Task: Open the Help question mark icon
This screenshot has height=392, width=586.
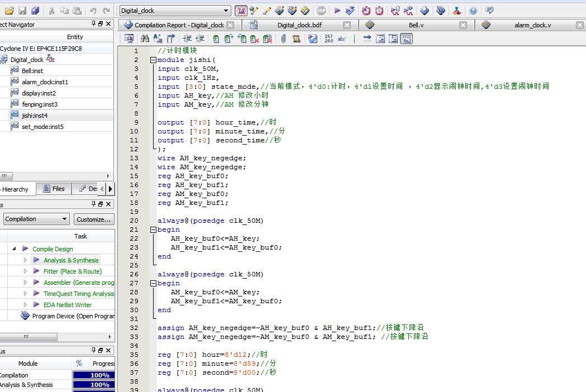Action: (x=473, y=11)
